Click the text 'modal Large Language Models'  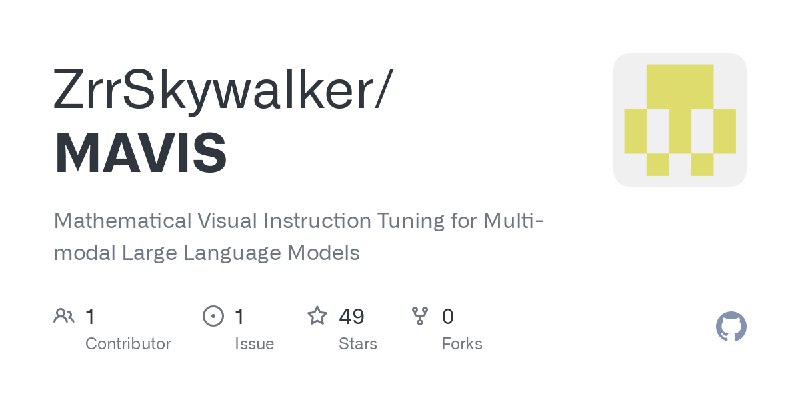(x=207, y=253)
